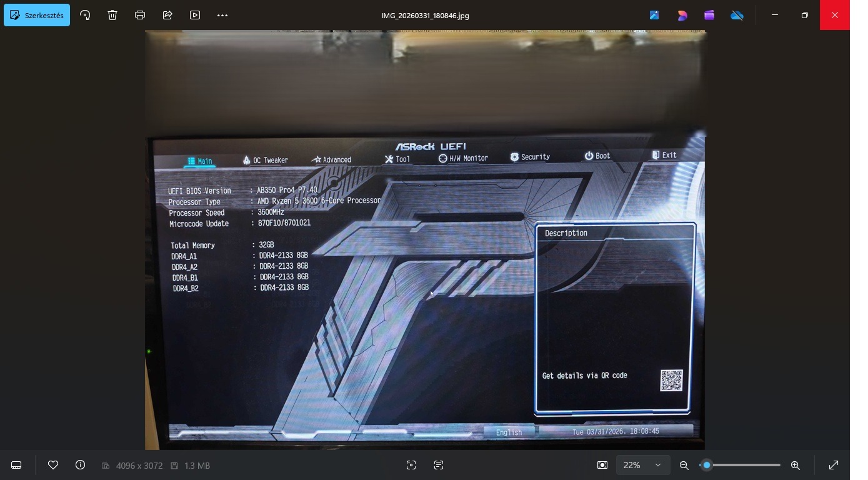Viewport: 868px width, 480px height.
Task: Click the QR code in Description panel
Action: tap(671, 380)
